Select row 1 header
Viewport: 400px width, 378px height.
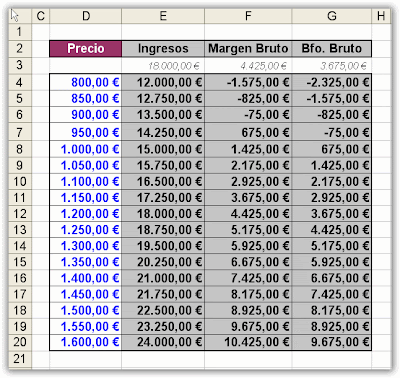[20, 32]
